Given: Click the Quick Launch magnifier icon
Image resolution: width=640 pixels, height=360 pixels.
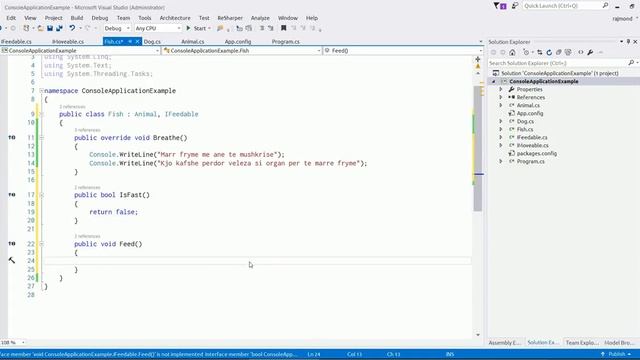Looking at the screenshot, I should (x=605, y=6).
